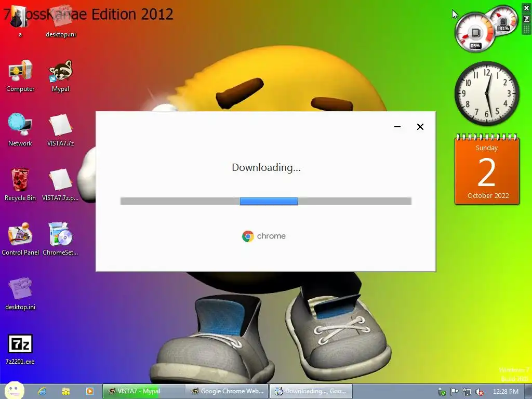Close the CPU meter gadget
This screenshot has height=399, width=532.
tap(527, 8)
